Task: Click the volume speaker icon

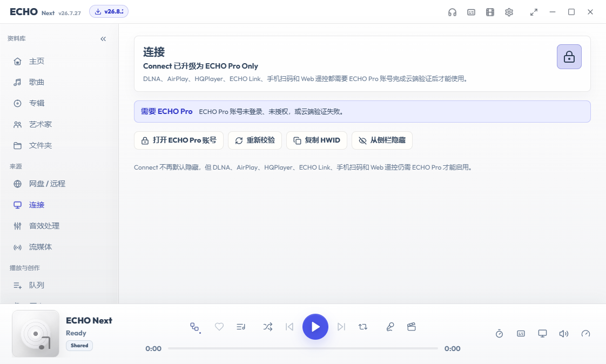Action: point(564,333)
